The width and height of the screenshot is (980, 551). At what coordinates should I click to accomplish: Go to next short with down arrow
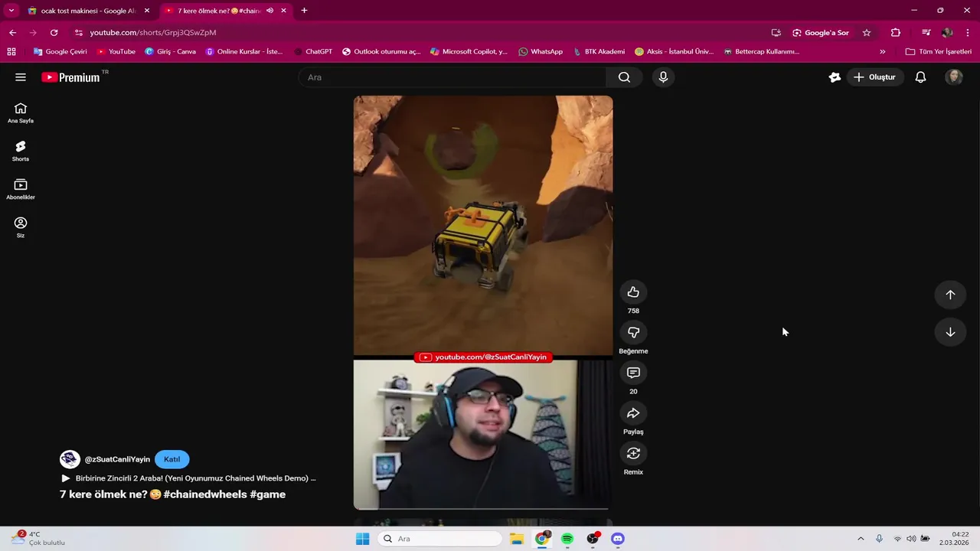(950, 332)
